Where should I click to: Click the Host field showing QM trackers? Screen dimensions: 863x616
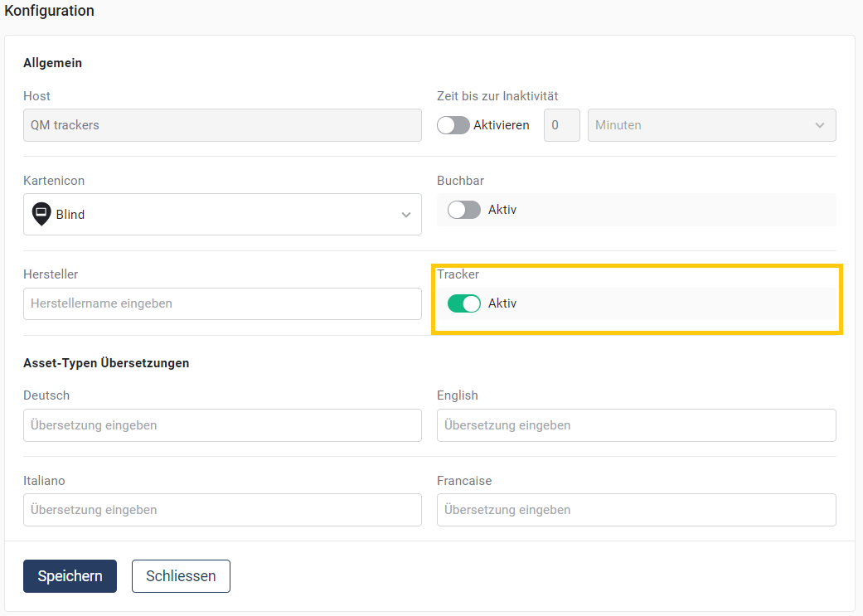point(222,125)
